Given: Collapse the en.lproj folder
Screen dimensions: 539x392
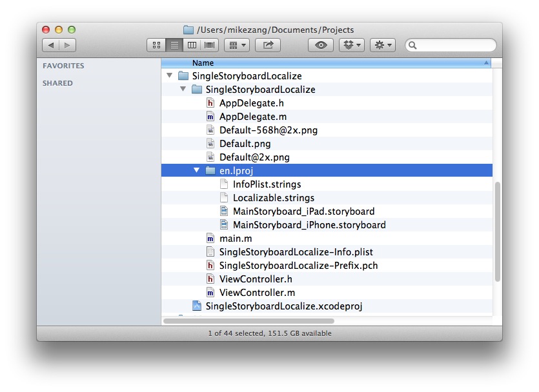Looking at the screenshot, I should (x=197, y=170).
